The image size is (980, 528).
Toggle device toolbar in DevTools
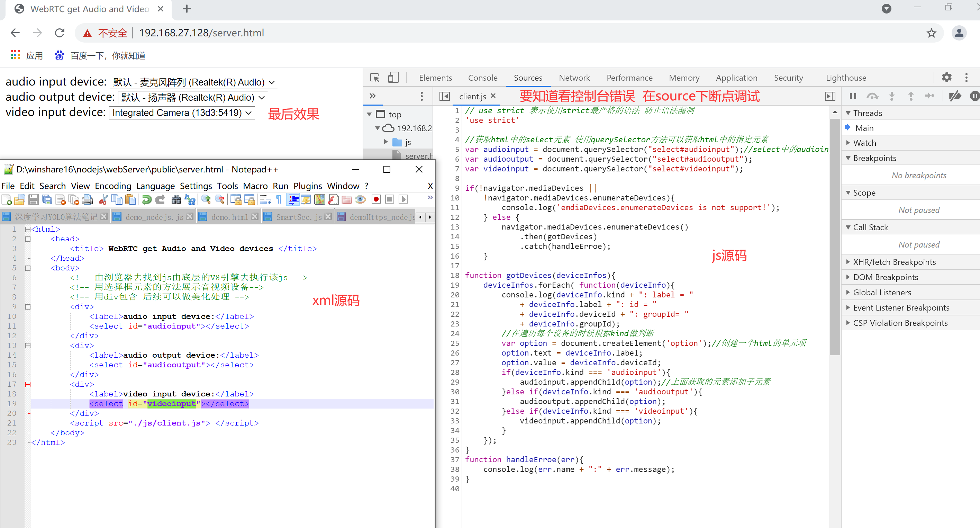tap(393, 78)
